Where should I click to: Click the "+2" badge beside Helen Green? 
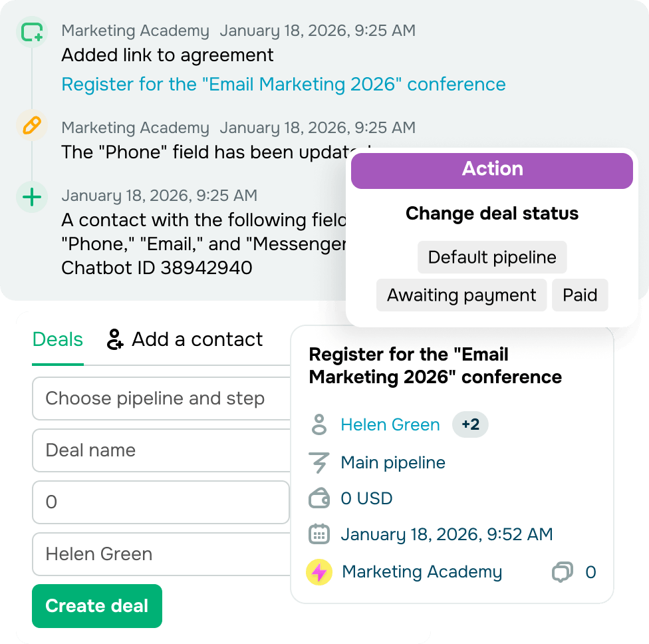click(470, 424)
